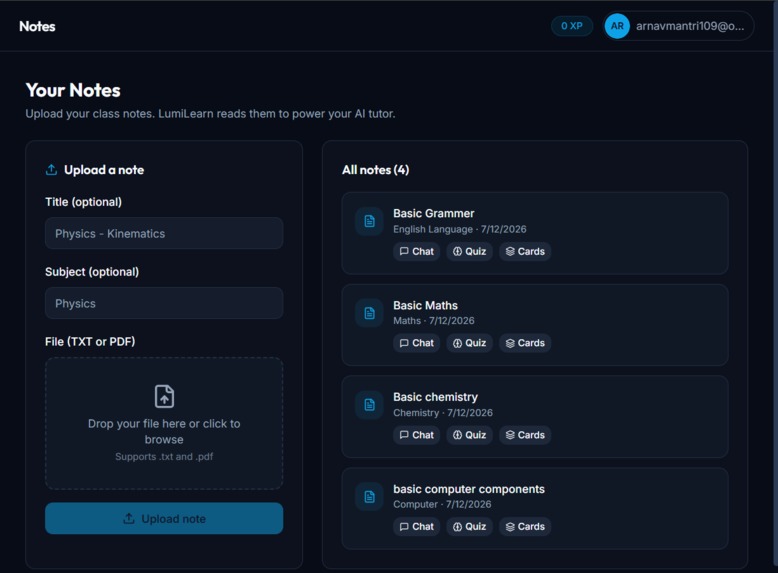This screenshot has height=573, width=778.
Task: Click the 'Basic Maths' note title
Action: click(425, 305)
